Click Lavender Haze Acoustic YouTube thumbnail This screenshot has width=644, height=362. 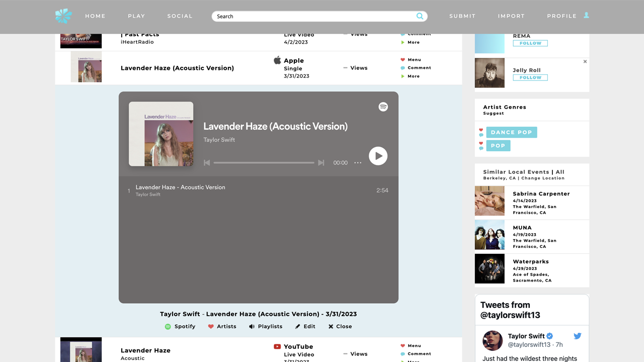pos(81,349)
